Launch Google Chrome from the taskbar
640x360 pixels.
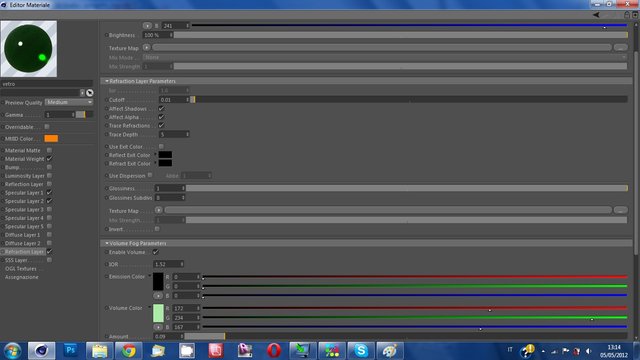point(129,351)
